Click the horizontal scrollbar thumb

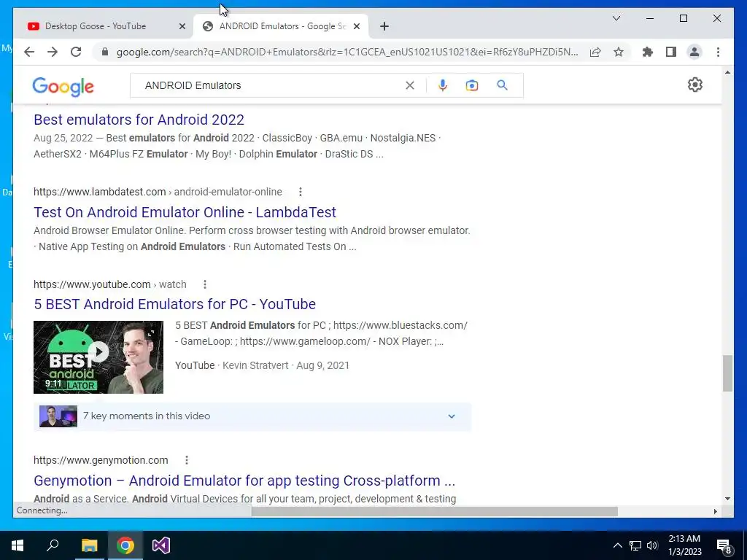tap(435, 511)
